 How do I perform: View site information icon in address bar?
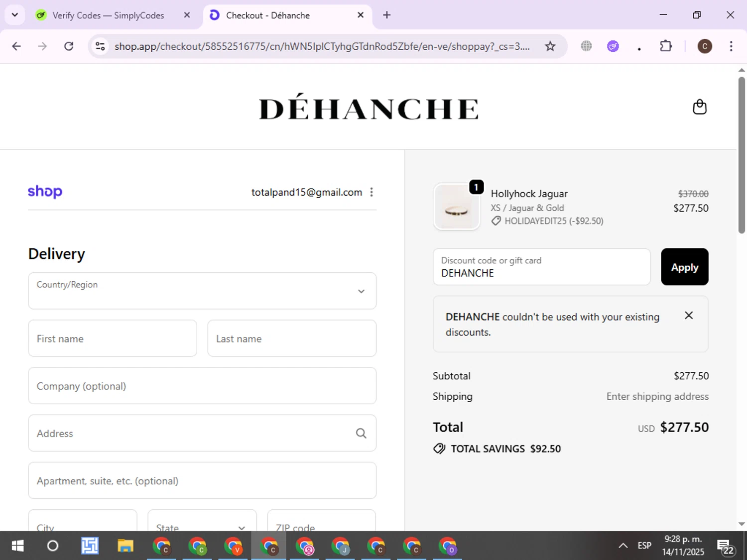coord(100,46)
